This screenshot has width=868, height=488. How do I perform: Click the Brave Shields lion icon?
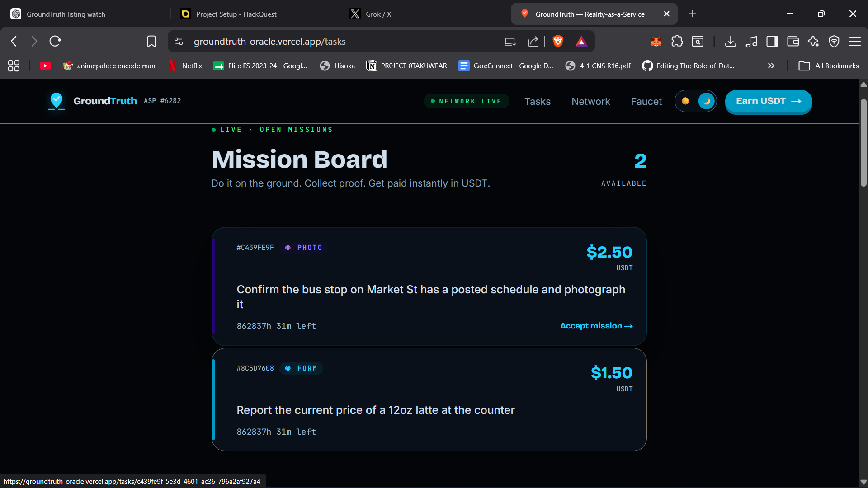[x=558, y=42]
